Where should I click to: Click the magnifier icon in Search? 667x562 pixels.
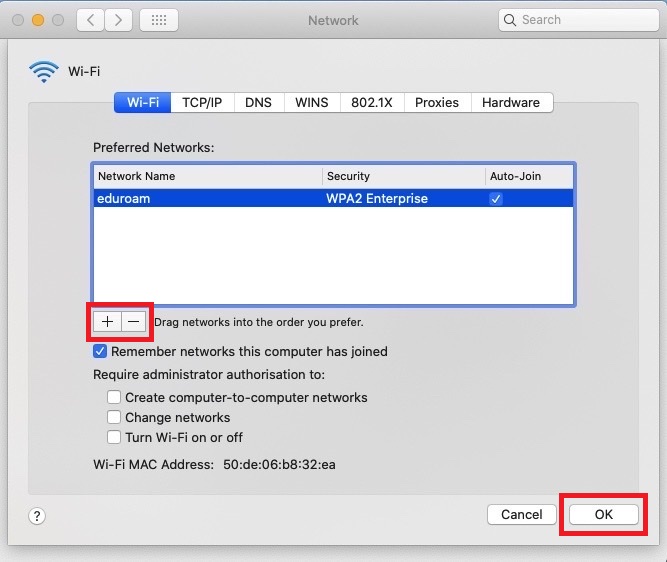click(x=510, y=20)
